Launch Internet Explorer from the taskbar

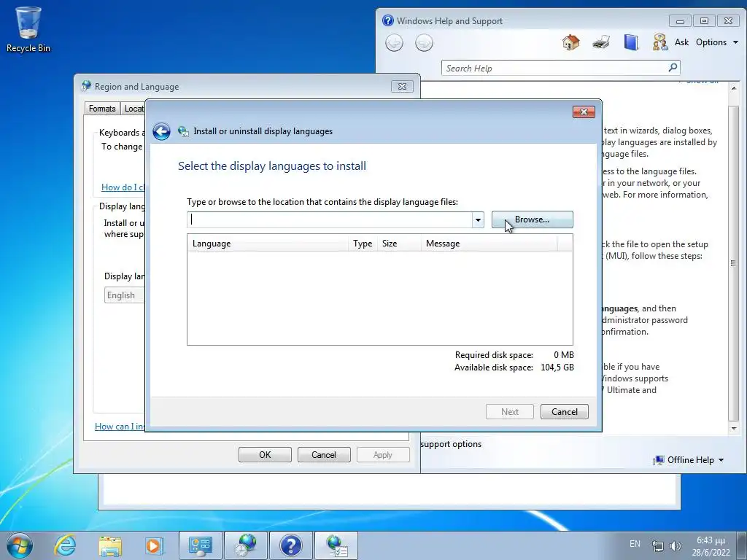tap(65, 545)
